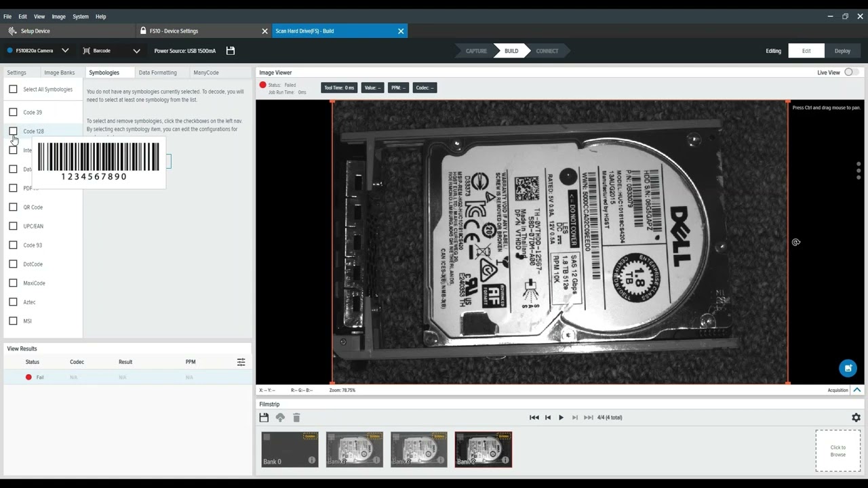868x488 pixels.
Task: Select the Bank 0 filmstrip thumbnail
Action: point(290,449)
